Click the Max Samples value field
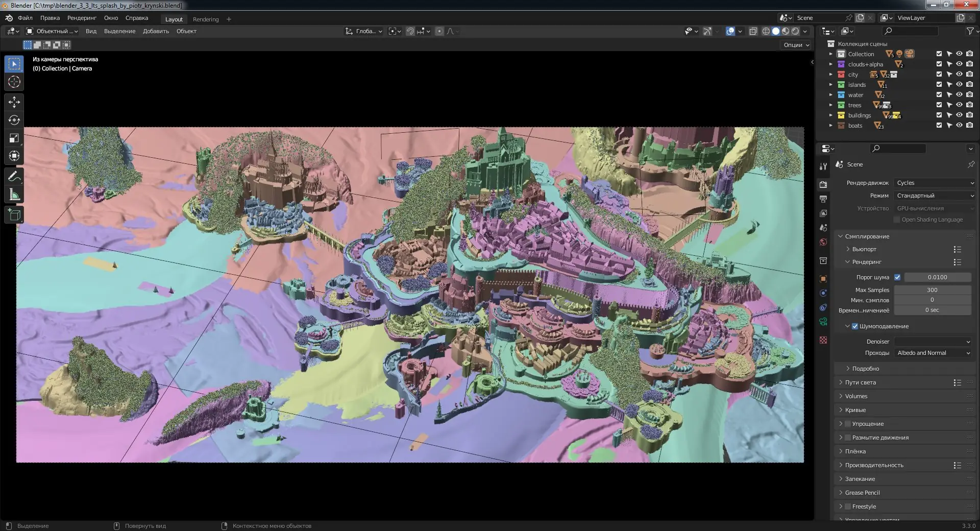The width and height of the screenshot is (980, 531). [x=932, y=290]
